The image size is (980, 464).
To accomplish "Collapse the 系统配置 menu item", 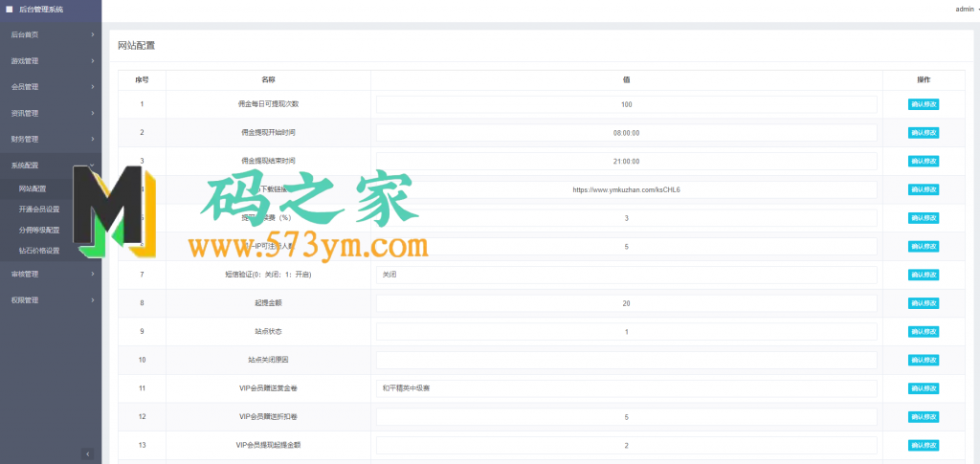I will point(51,165).
